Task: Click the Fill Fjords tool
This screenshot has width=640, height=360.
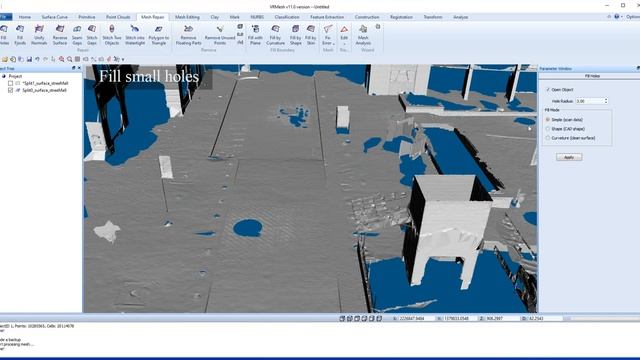Action: [20, 35]
